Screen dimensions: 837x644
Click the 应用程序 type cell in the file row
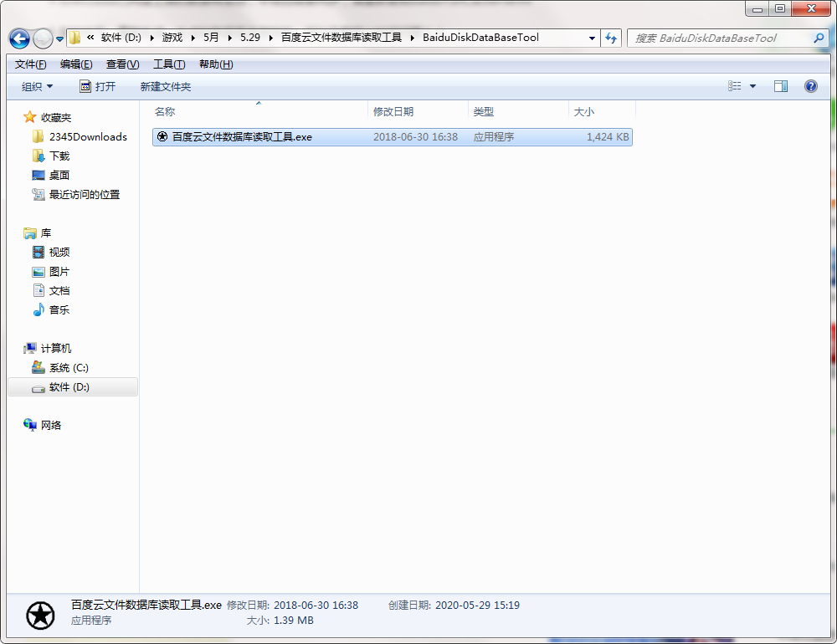(x=494, y=137)
